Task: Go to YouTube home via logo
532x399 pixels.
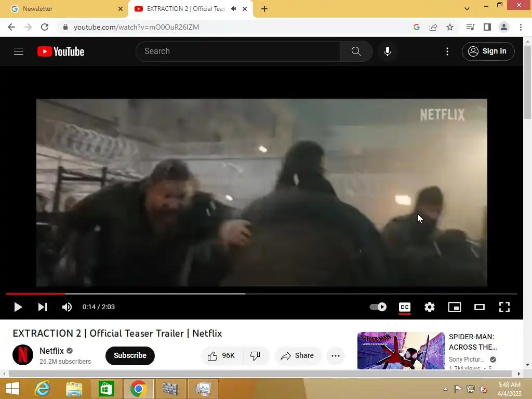Action: point(61,51)
